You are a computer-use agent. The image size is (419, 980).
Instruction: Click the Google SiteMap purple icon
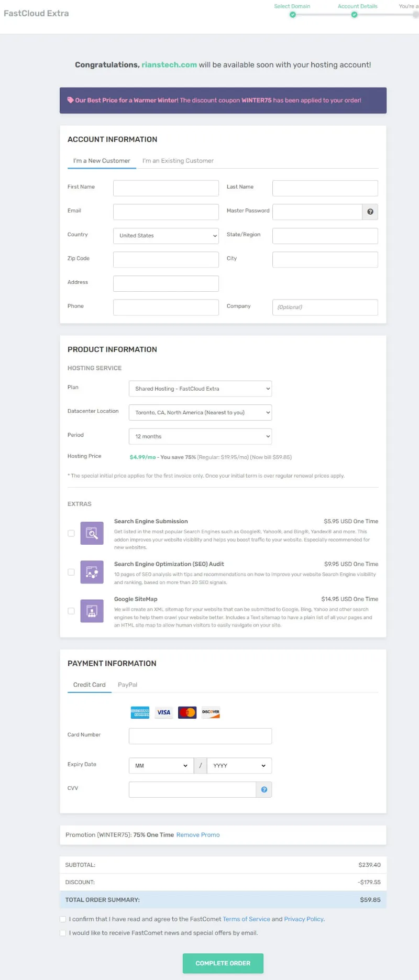92,611
